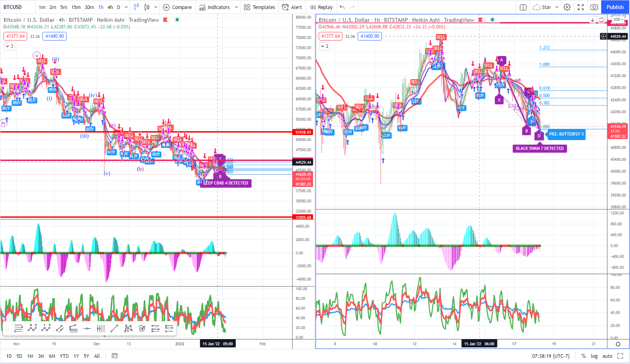Click the Compare button
Image resolution: width=630 pixels, height=364 pixels.
tap(177, 7)
